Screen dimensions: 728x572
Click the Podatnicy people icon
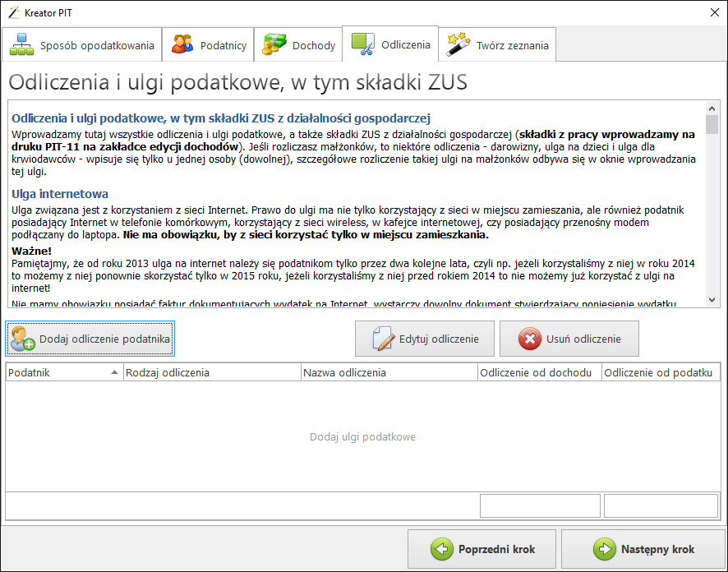click(182, 45)
